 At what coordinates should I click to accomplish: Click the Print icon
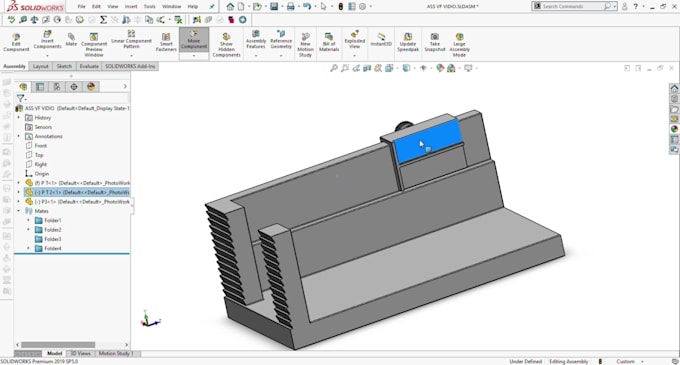tap(291, 7)
